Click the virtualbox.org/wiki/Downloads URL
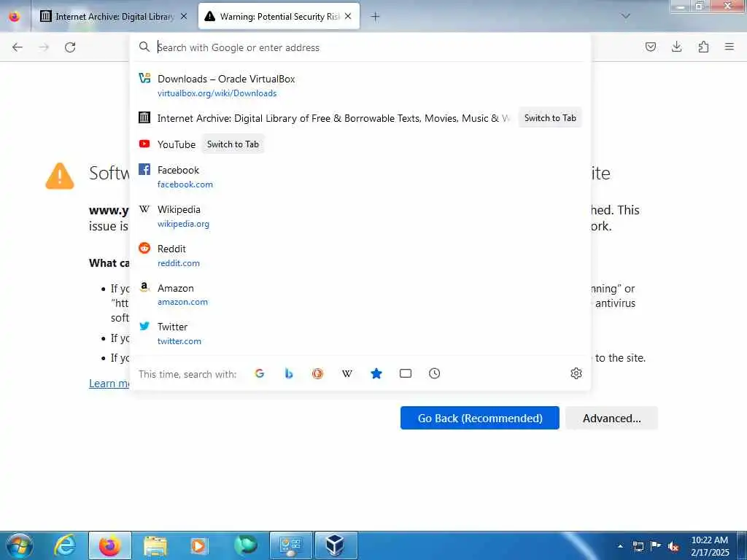747x560 pixels. coord(217,93)
